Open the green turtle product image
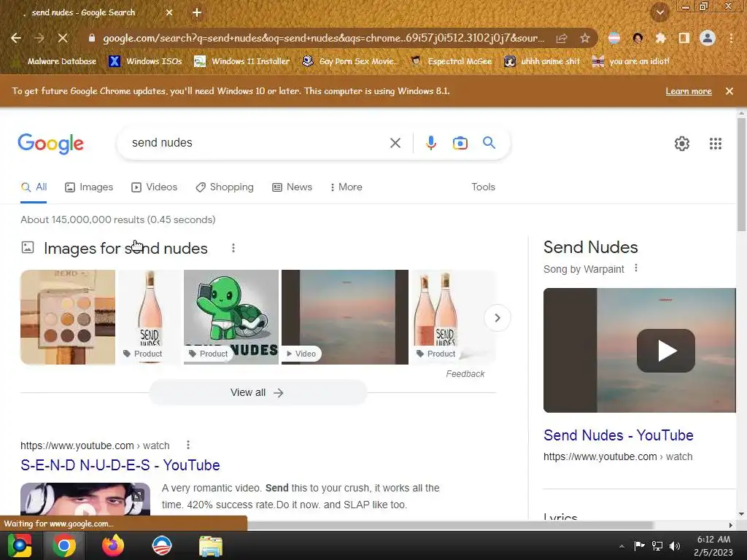 click(231, 317)
